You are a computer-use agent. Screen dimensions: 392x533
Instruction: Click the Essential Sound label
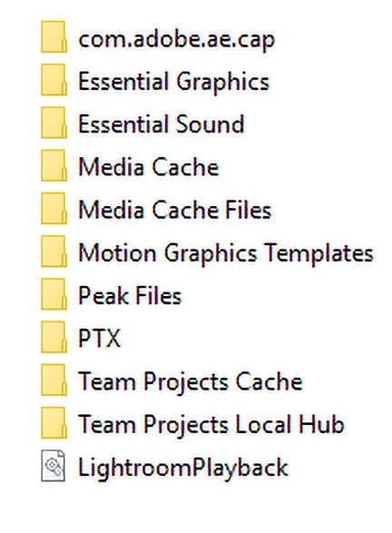coord(162,123)
